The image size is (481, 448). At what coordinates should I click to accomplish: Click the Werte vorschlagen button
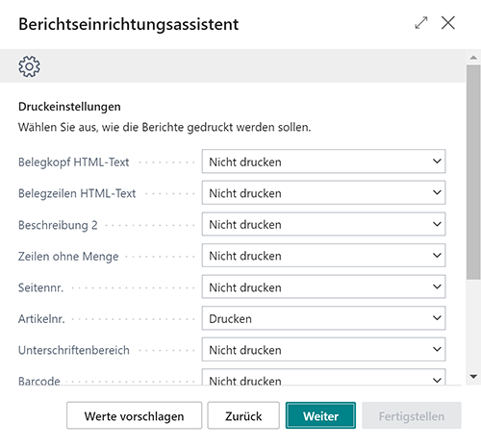coord(134,416)
